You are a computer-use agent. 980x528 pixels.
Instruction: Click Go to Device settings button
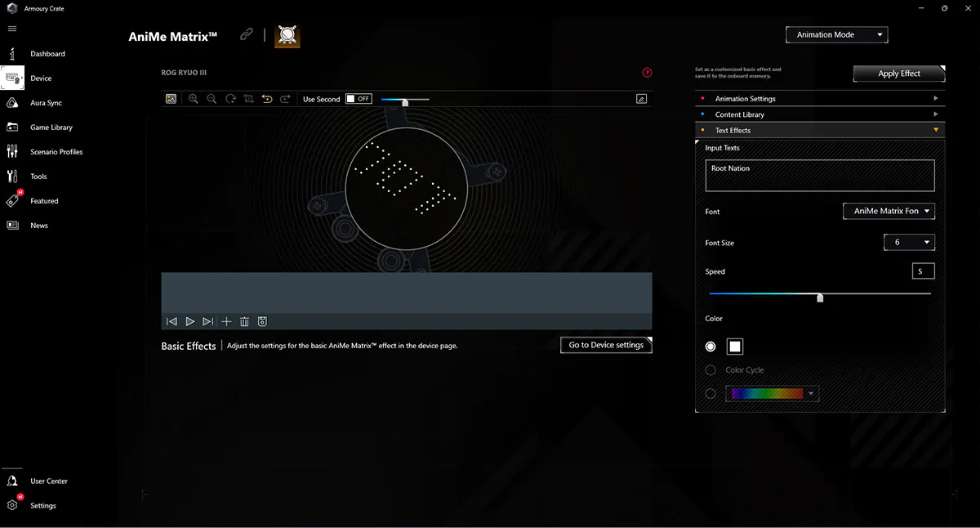(606, 345)
